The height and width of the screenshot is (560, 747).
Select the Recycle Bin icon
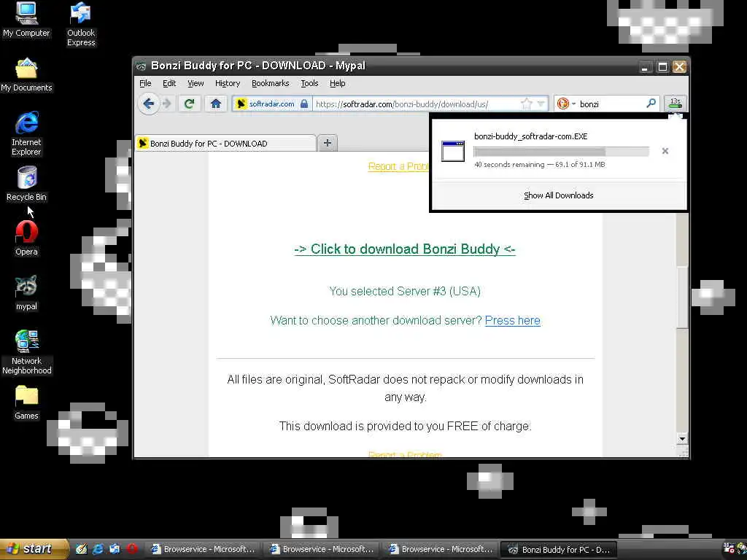(x=26, y=183)
